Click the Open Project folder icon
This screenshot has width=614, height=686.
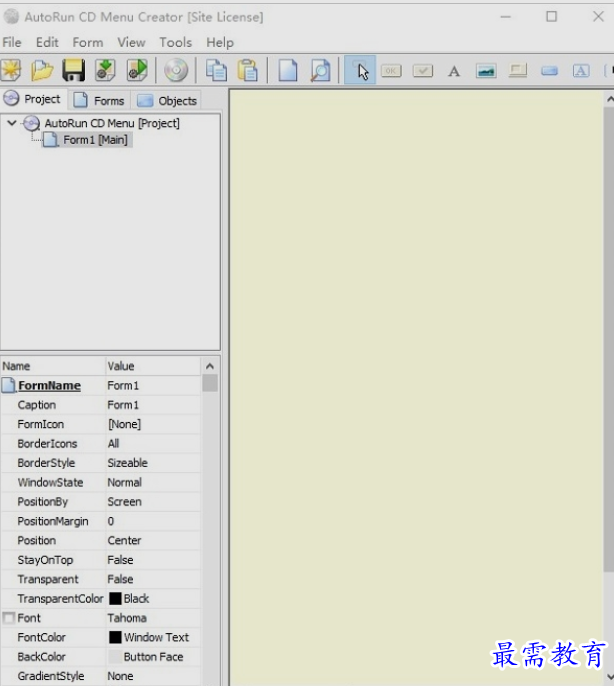[x=42, y=71]
